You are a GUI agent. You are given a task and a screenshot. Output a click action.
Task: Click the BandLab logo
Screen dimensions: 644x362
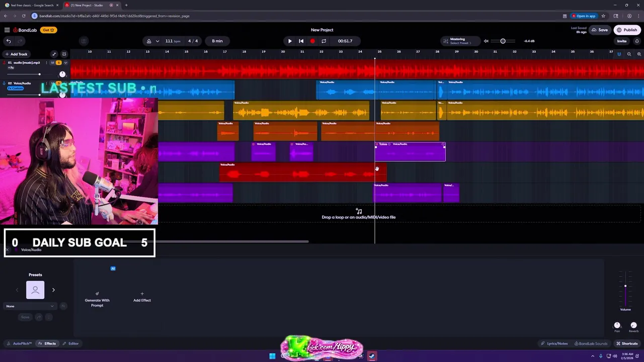25,30
